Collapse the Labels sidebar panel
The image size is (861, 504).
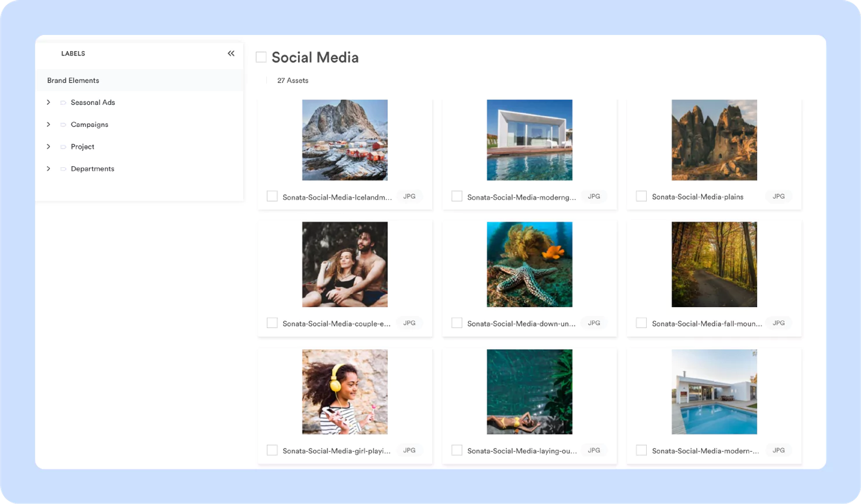(x=231, y=53)
